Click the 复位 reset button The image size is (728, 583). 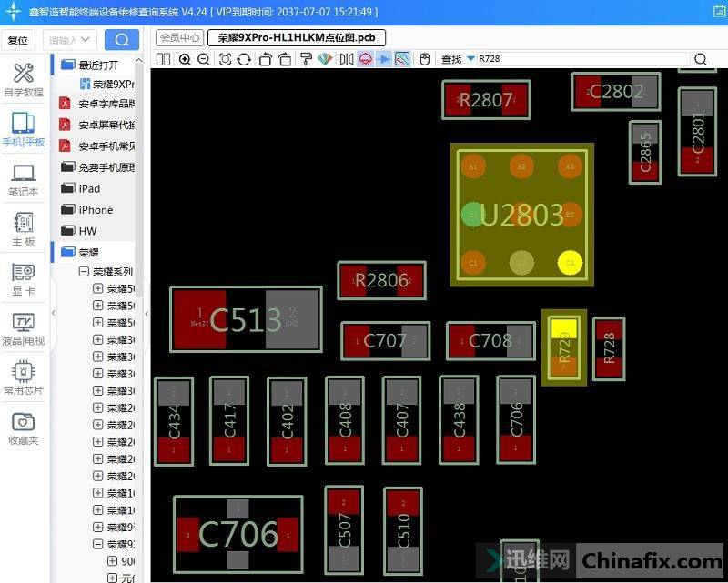tap(18, 40)
